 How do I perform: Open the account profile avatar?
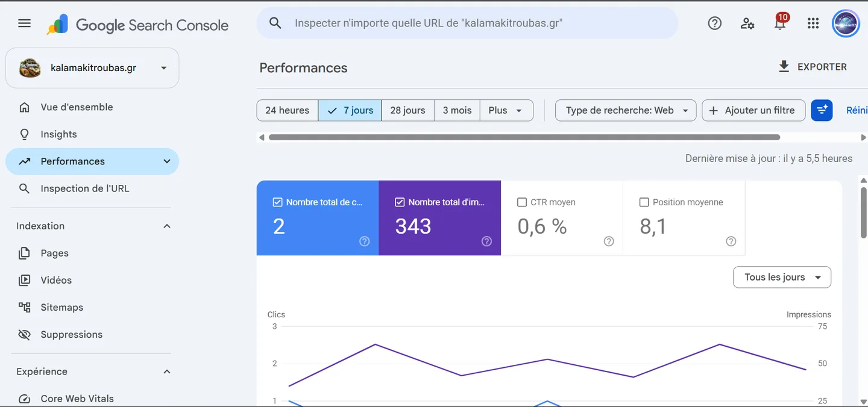(x=846, y=24)
